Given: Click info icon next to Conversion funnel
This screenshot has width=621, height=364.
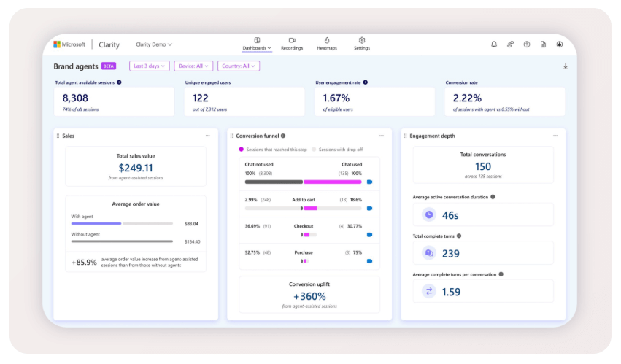Looking at the screenshot, I should tap(283, 136).
